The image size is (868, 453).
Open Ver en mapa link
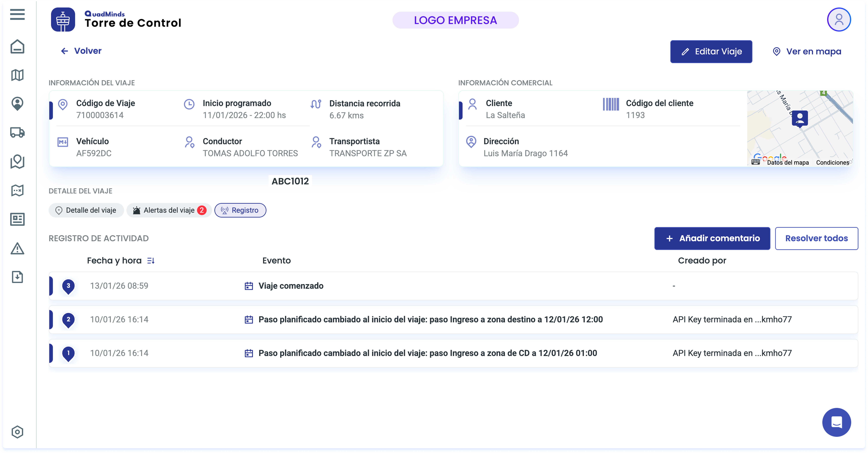point(807,52)
